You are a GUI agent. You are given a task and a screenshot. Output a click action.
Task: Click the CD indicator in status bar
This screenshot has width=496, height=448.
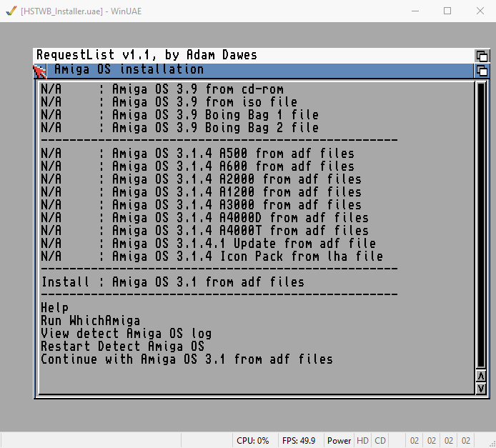380,441
